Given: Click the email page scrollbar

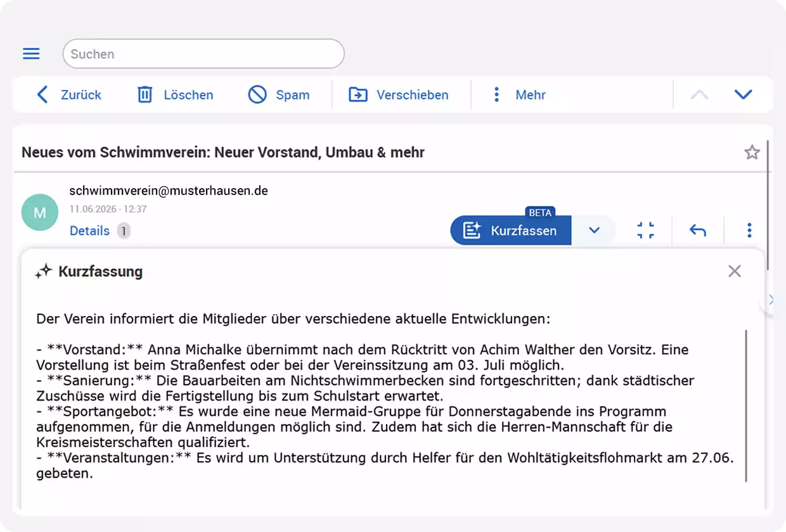Looking at the screenshot, I should pyautogui.click(x=768, y=206).
